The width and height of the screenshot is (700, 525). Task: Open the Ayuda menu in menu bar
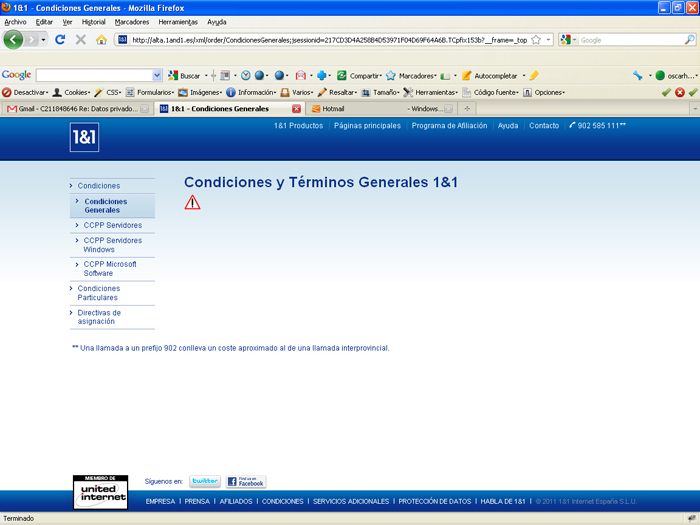coord(217,22)
